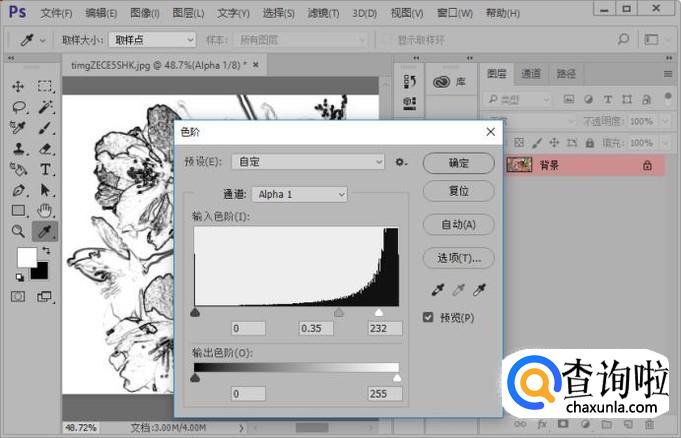
Task: Click the set black point eyedropper
Action: (436, 290)
